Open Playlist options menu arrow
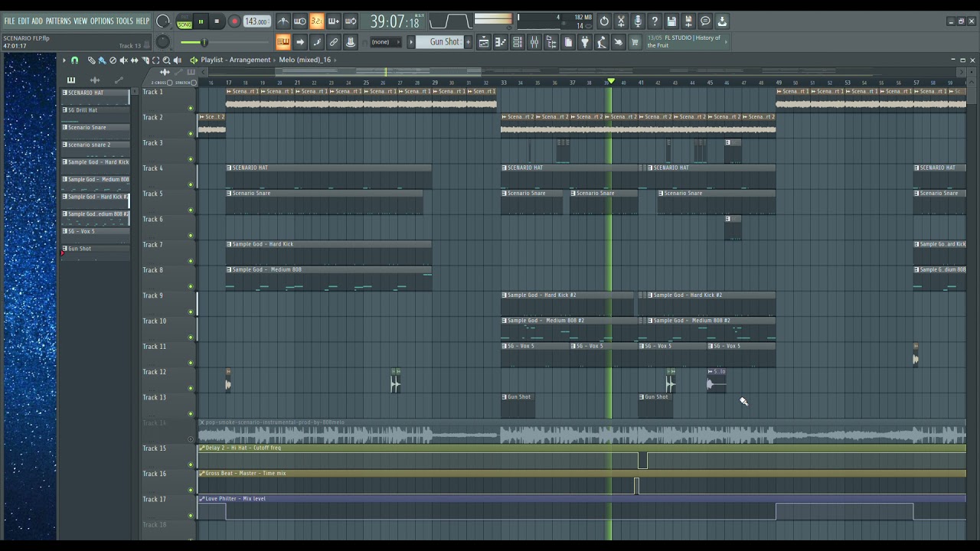980x551 pixels. [64, 60]
